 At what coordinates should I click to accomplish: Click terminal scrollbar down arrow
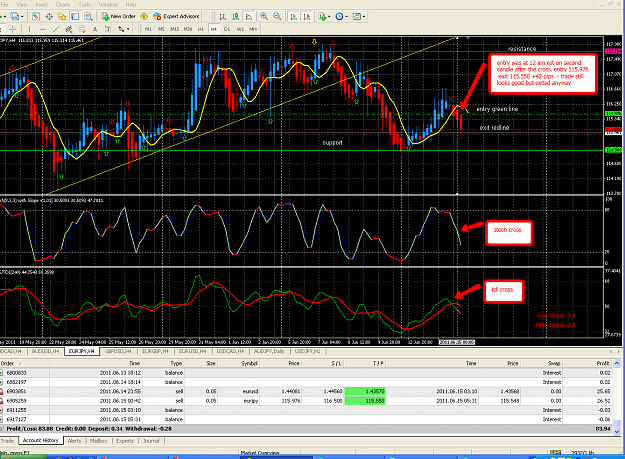tap(617, 432)
